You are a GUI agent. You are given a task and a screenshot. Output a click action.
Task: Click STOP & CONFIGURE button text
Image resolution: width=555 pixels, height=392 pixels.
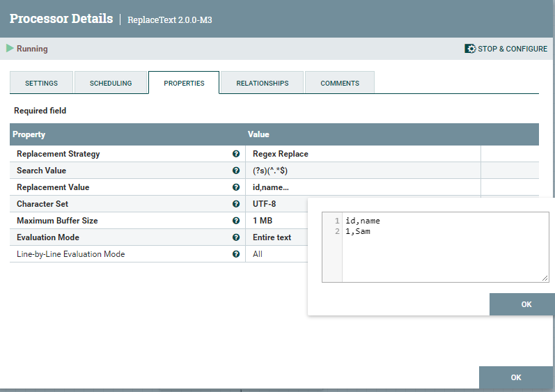point(512,49)
